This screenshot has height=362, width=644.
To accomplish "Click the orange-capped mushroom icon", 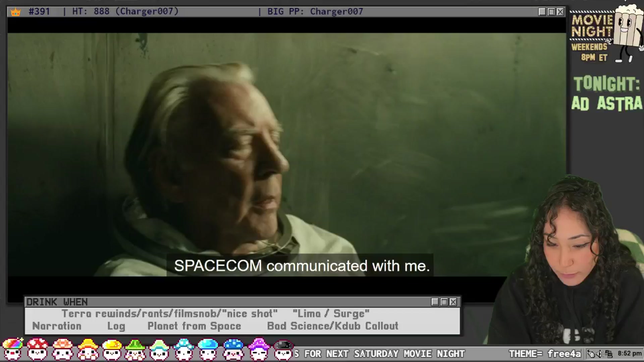I will coord(63,349).
